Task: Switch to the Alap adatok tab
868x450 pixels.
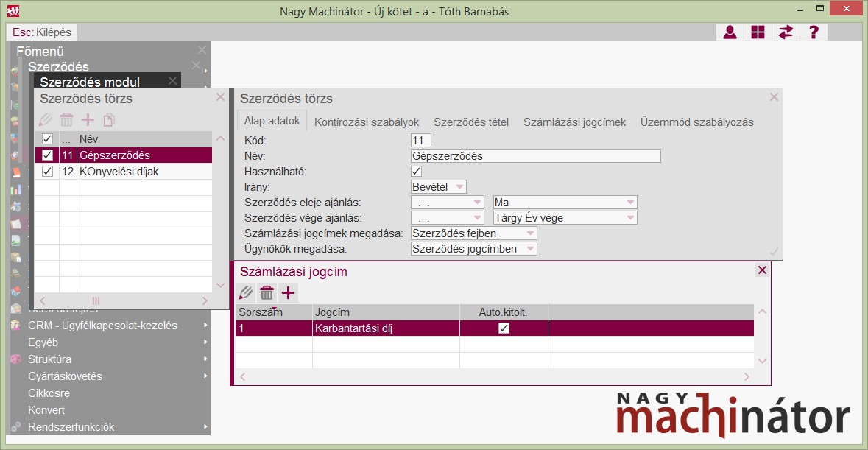Action: pyautogui.click(x=272, y=121)
